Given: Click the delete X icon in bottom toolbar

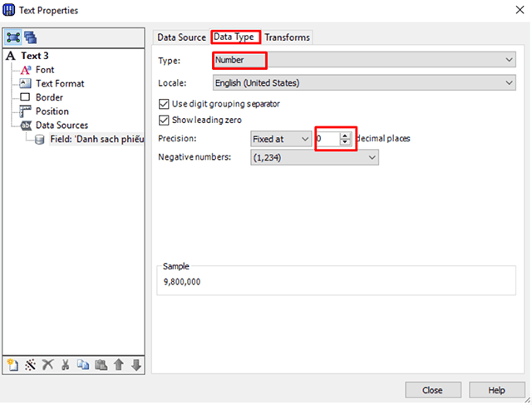Looking at the screenshot, I should (x=47, y=364).
